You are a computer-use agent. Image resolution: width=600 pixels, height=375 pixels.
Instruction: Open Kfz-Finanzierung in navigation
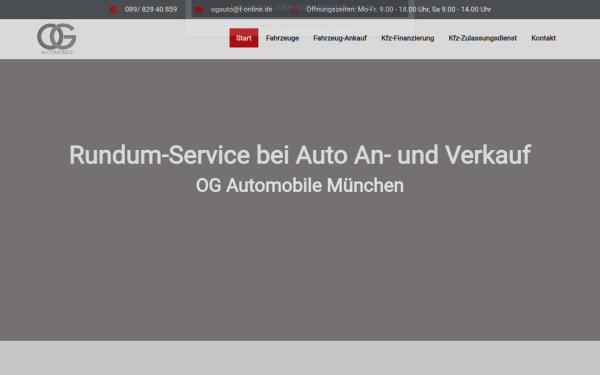[408, 38]
